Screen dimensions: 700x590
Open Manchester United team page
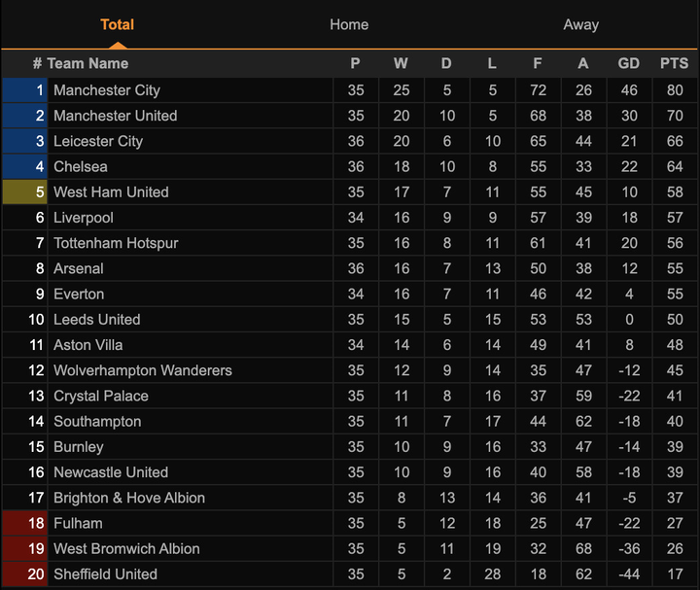115,116
